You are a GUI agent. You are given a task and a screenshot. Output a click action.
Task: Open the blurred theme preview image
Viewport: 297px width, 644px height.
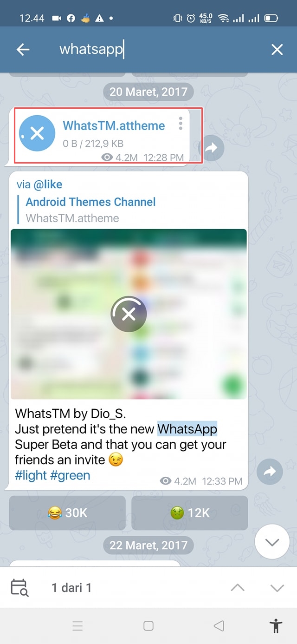tap(129, 314)
